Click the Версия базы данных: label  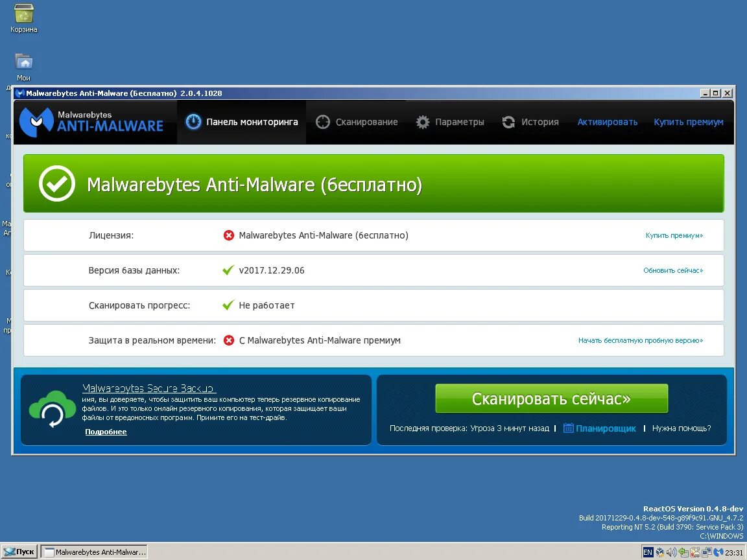coord(134,270)
